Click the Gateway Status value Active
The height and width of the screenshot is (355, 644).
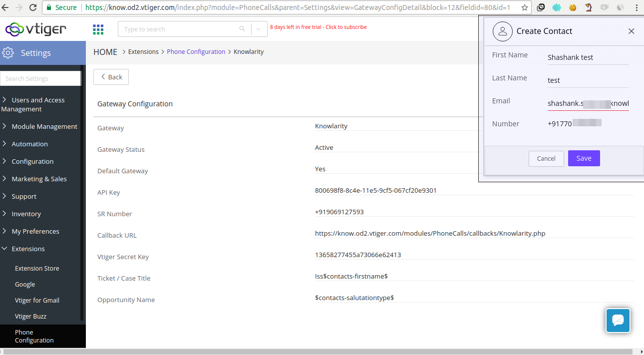pos(324,147)
